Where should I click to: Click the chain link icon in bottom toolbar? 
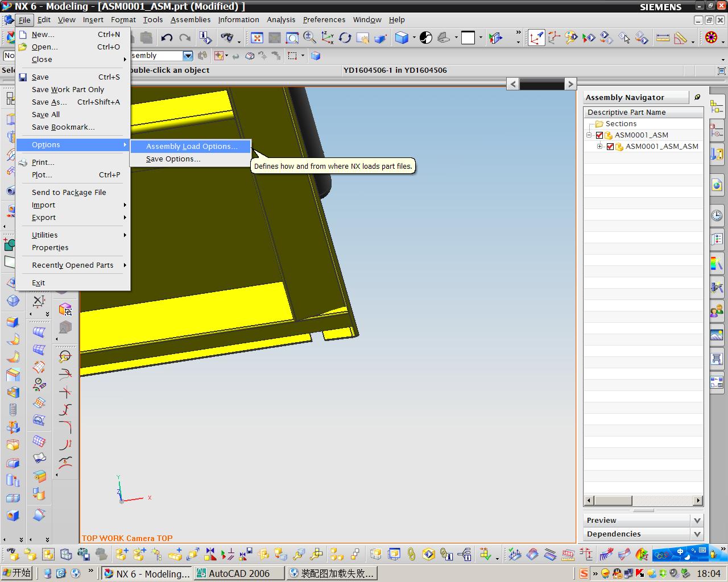click(411, 554)
